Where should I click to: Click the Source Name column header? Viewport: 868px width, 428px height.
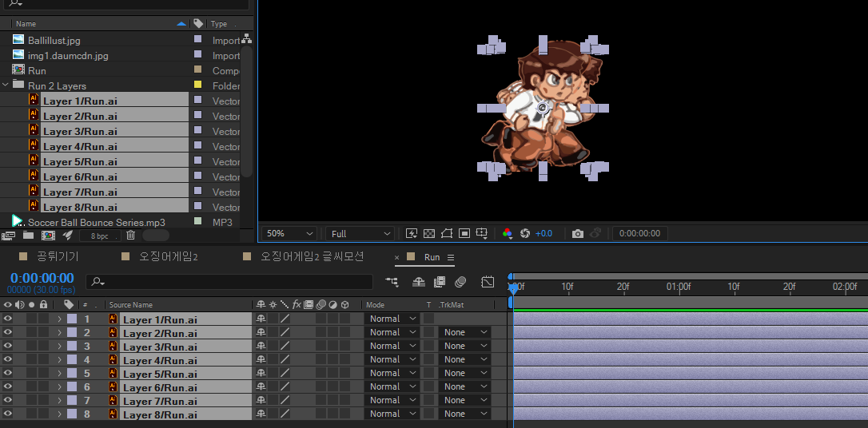130,305
